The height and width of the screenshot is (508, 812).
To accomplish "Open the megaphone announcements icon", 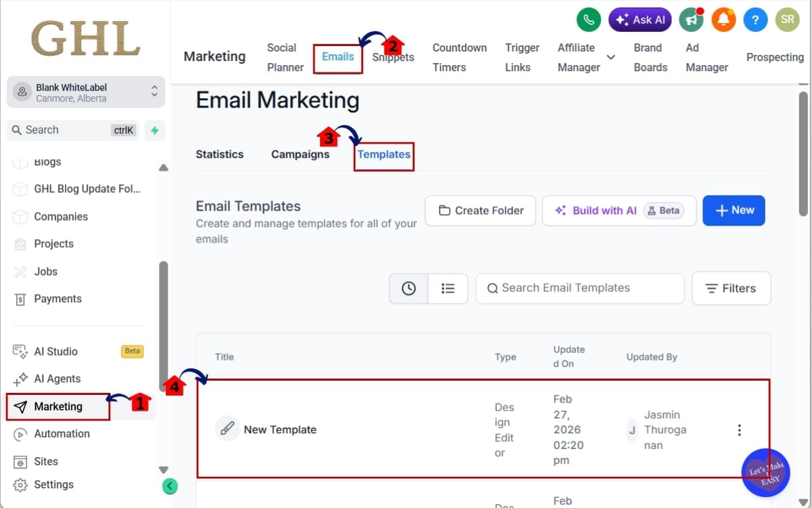I will click(x=691, y=20).
